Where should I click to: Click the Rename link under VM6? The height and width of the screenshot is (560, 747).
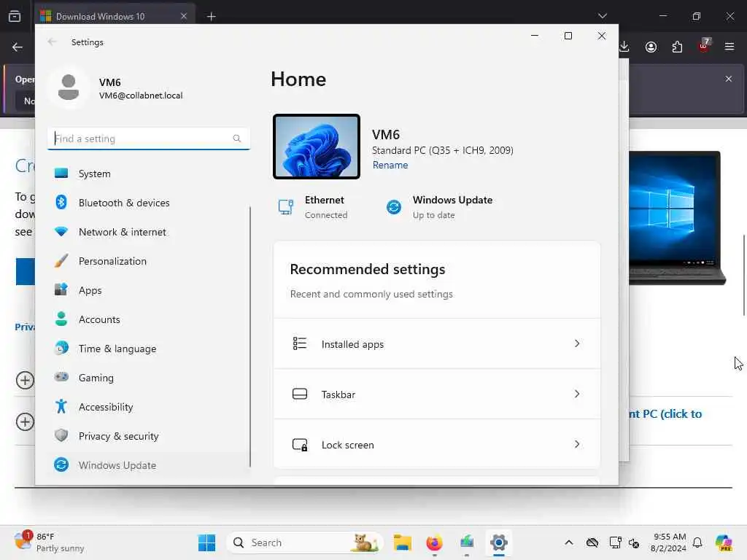point(390,166)
